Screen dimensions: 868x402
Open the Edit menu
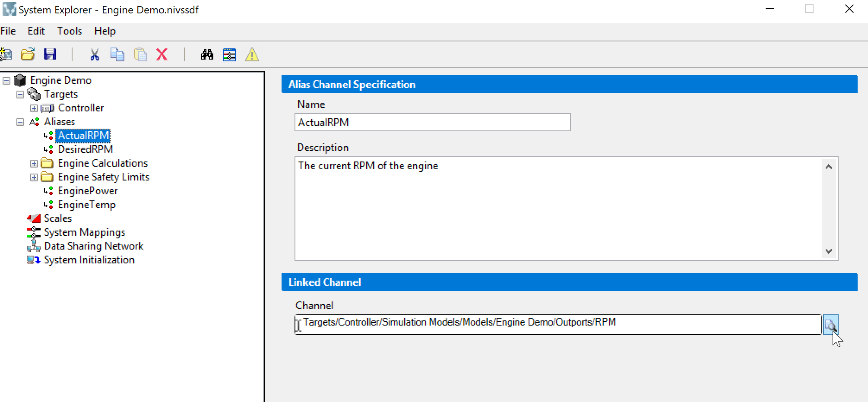pos(36,31)
